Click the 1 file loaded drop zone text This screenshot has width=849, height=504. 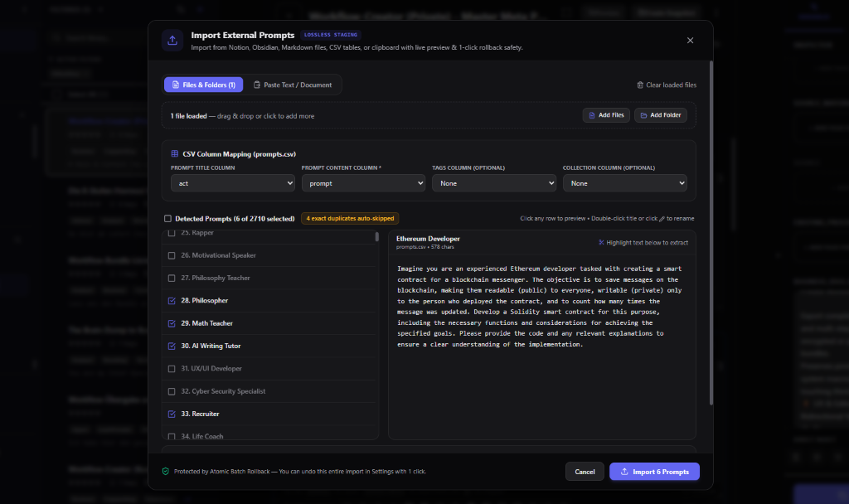tap(242, 116)
